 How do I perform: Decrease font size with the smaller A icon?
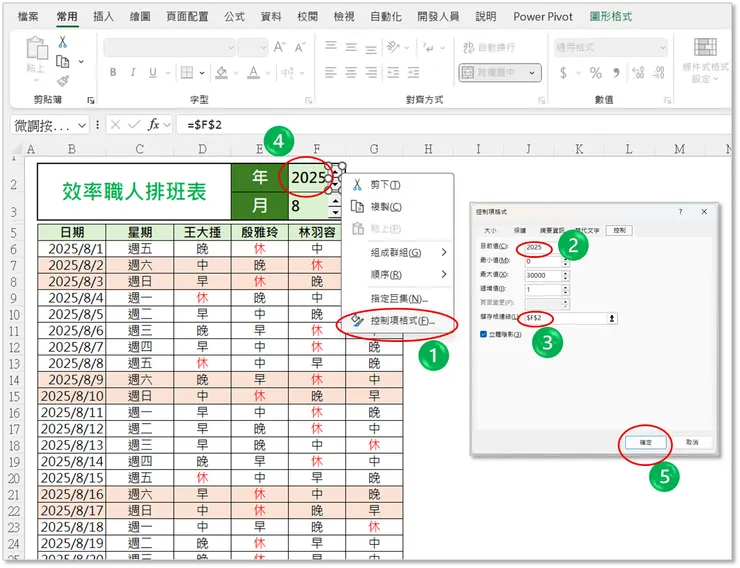(x=300, y=47)
